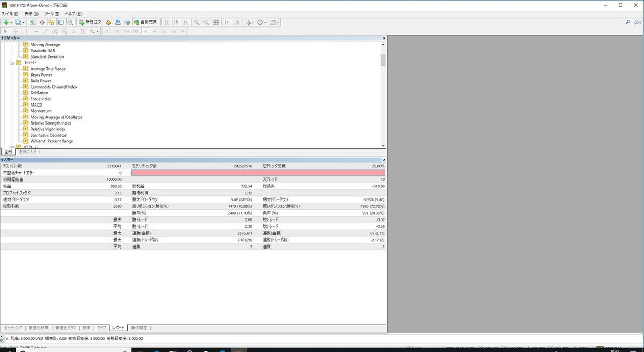This screenshot has width=644, height=352.
Task: Toggle the Terminal window icon
Action: 61,22
